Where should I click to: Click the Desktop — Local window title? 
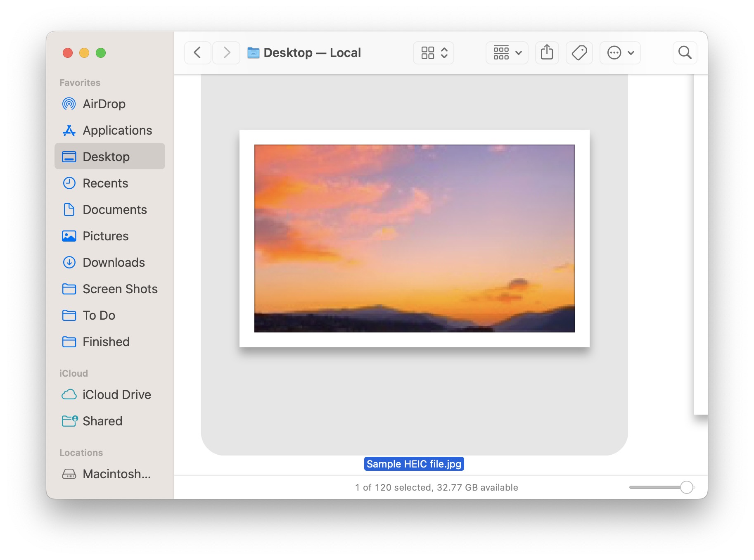click(312, 53)
